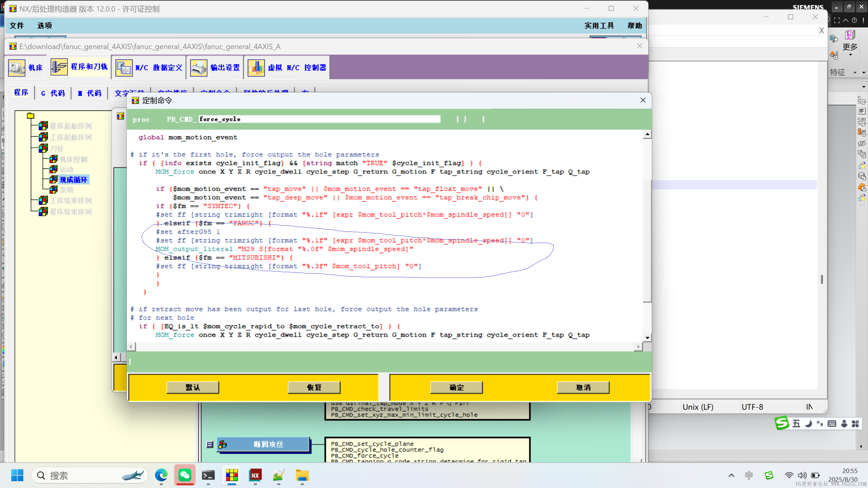The height and width of the screenshot is (488, 868).
Task: Select the 程序和刀轨 program toolpath icon
Action: (x=59, y=67)
